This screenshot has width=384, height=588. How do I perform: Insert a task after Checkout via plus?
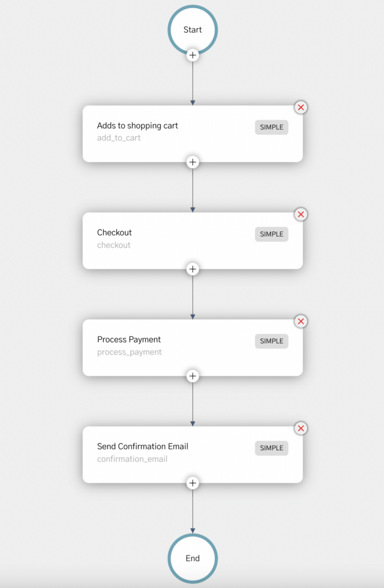click(x=193, y=269)
